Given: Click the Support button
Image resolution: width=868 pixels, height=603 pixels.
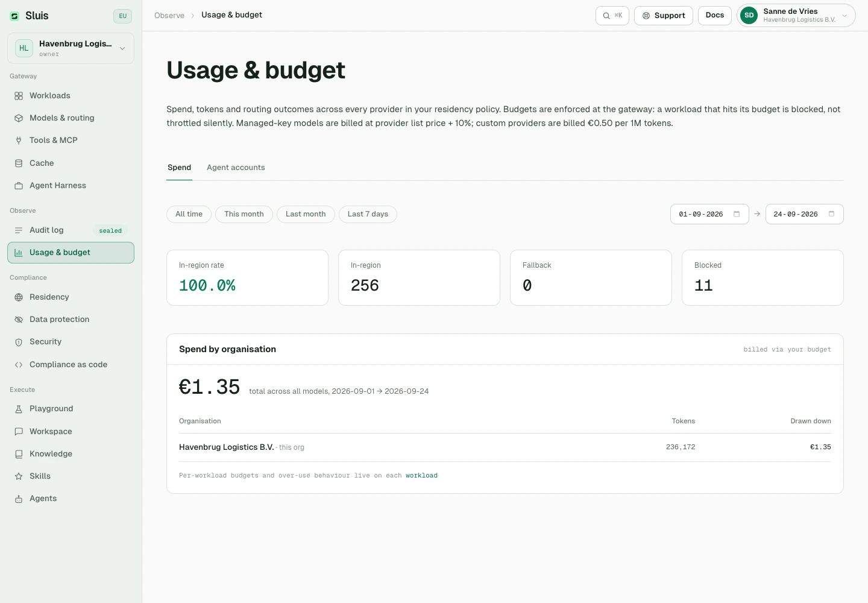Looking at the screenshot, I should (664, 16).
